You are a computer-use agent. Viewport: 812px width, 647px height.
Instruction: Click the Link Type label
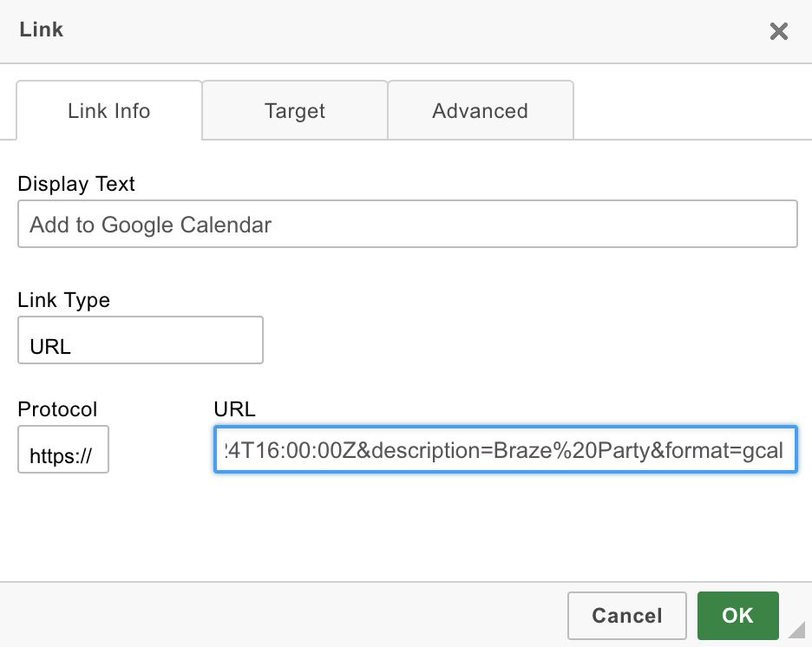click(63, 300)
